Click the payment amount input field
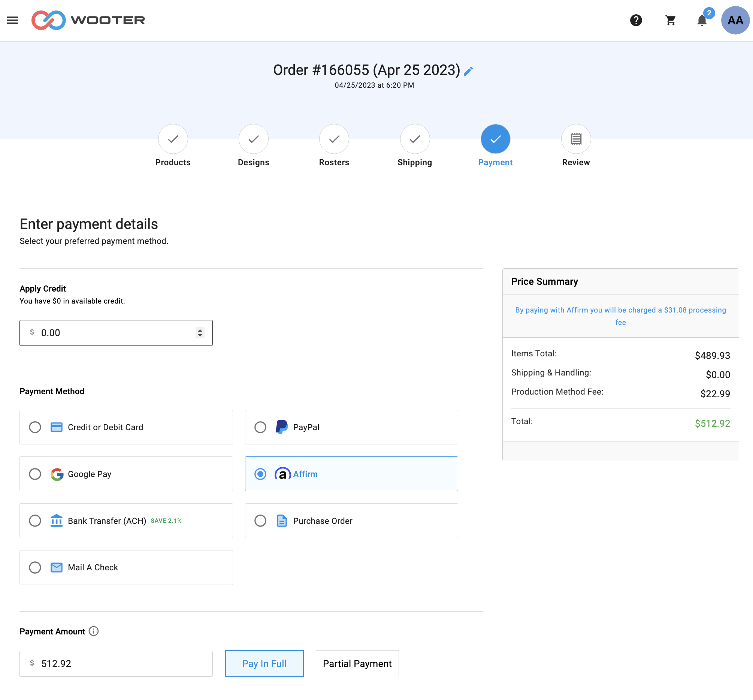 (121, 663)
